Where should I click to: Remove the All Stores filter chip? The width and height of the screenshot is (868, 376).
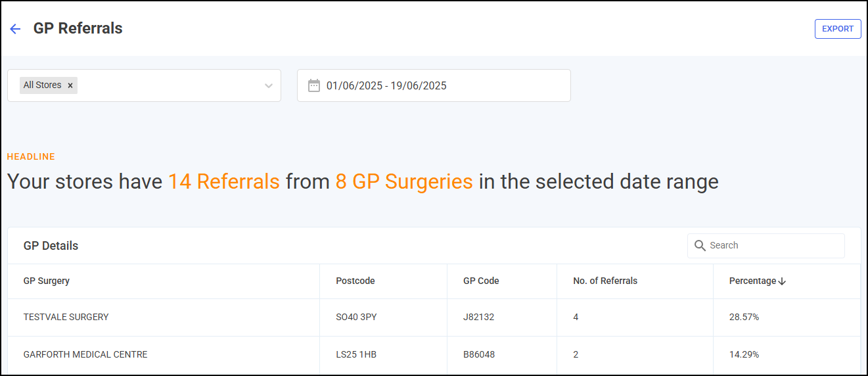[70, 85]
